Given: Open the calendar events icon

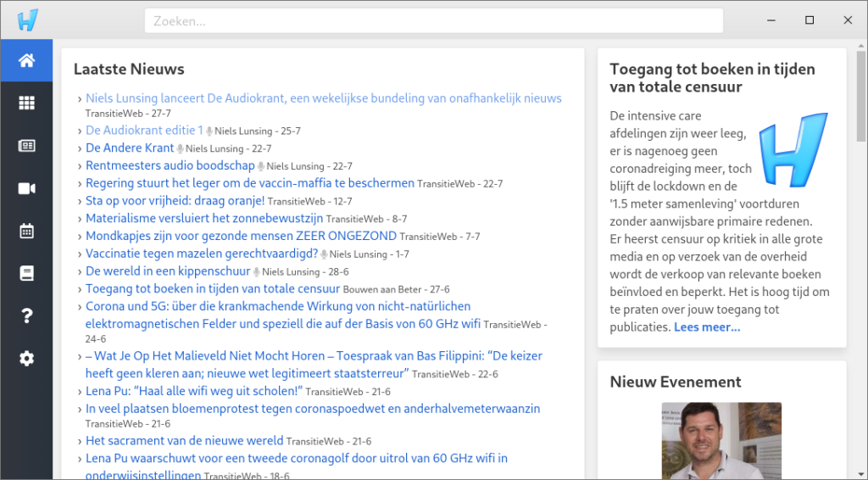Looking at the screenshot, I should [x=26, y=231].
